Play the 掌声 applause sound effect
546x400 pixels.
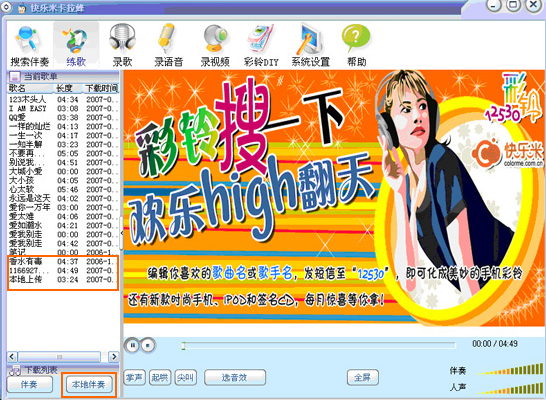134,377
